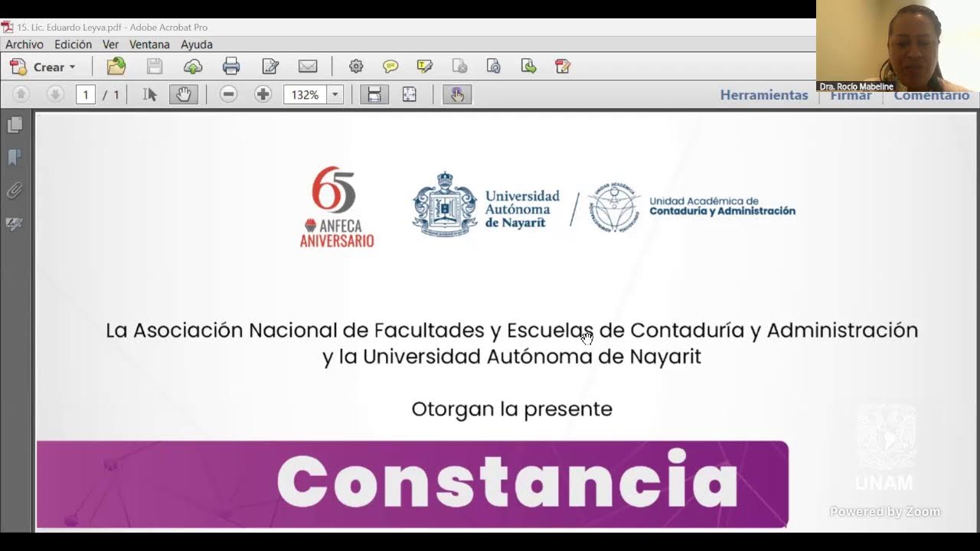Click the sign document red pen icon
The image size is (980, 551).
pyautogui.click(x=563, y=67)
